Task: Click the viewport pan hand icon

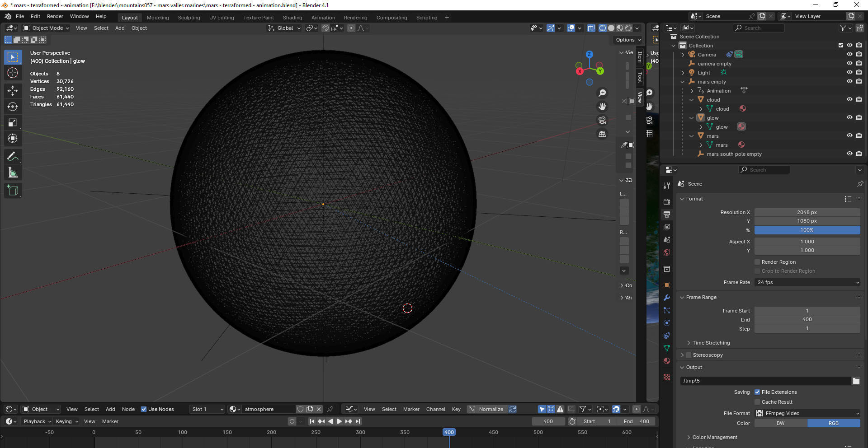Action: 602,107
